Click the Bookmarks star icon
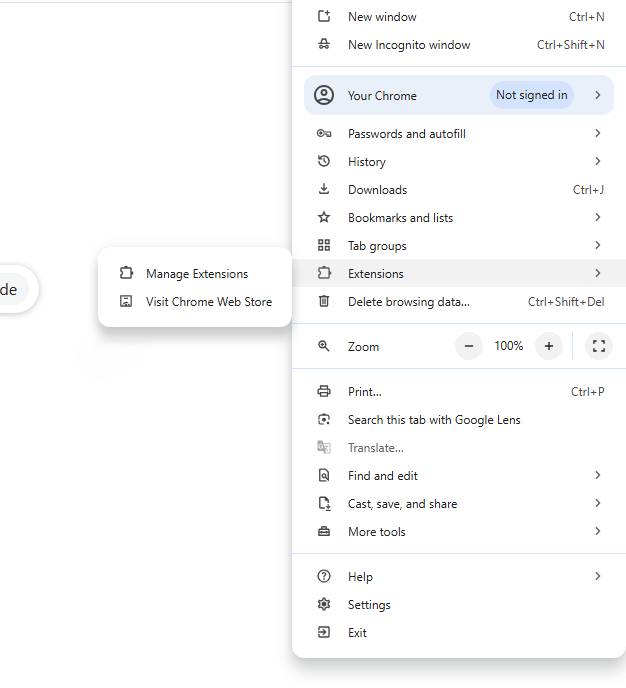Viewport: 626px width, 688px height. [x=324, y=217]
